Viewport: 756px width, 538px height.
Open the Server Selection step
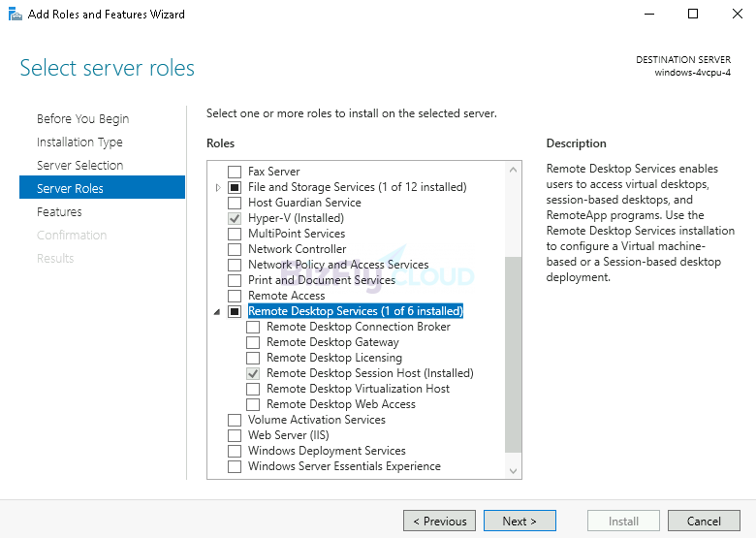[x=80, y=166]
